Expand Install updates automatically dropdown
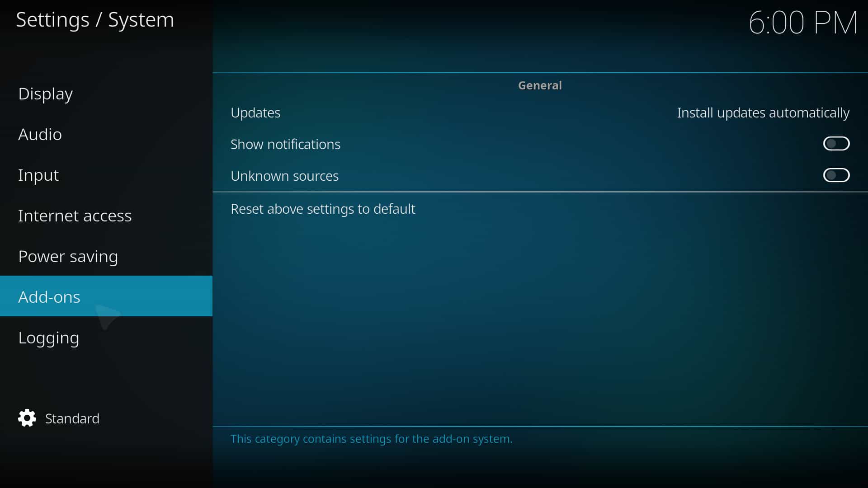Viewport: 868px width, 488px height. click(x=763, y=113)
